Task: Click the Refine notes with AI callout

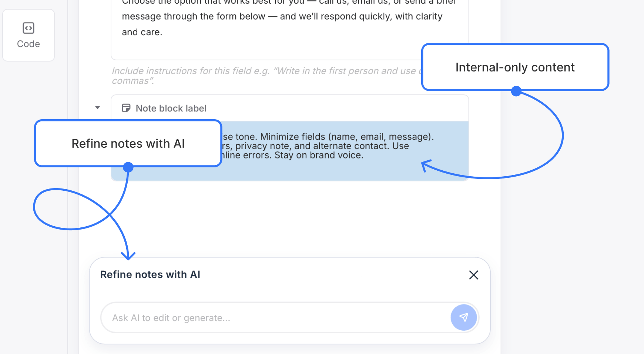Action: [x=128, y=143]
